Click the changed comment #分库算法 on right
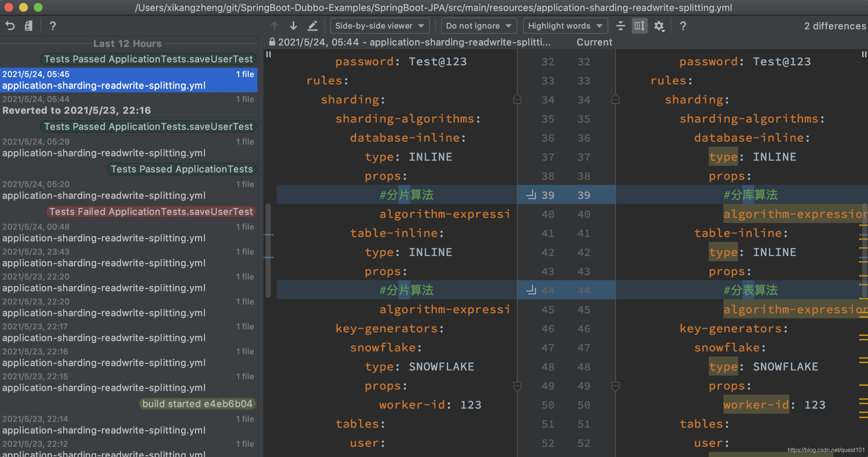The height and width of the screenshot is (457, 868). tap(750, 195)
